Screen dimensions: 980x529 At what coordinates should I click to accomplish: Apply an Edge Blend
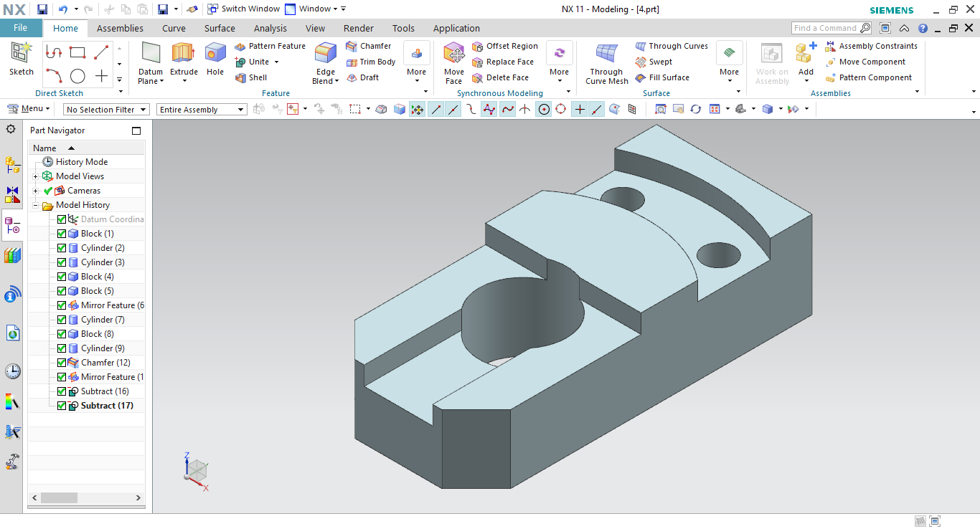coord(326,63)
